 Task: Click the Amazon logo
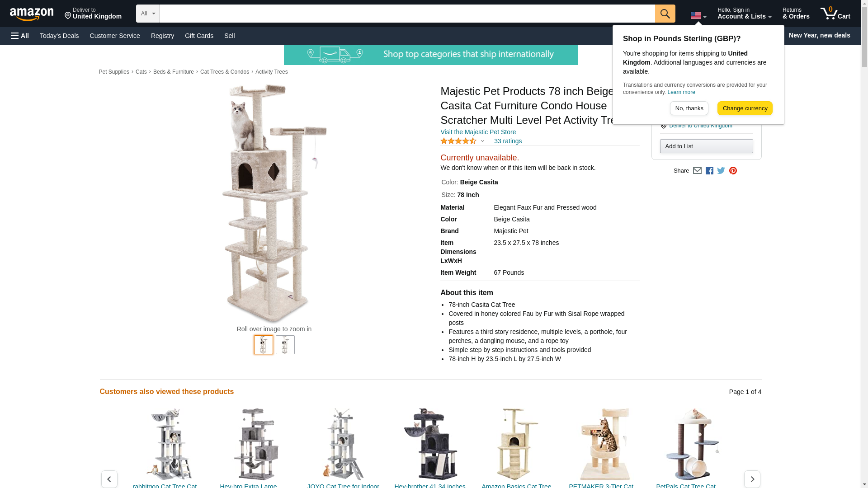[32, 14]
